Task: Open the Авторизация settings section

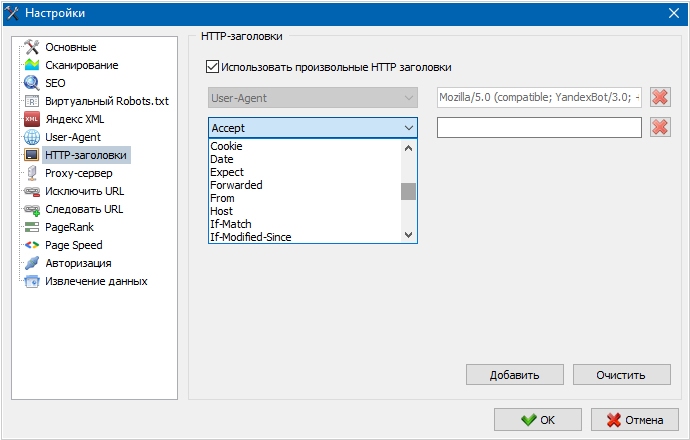Action: click(x=78, y=263)
